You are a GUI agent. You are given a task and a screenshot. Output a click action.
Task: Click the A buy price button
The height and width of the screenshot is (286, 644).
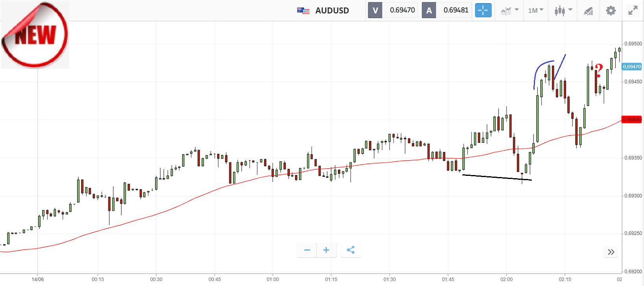tap(429, 10)
